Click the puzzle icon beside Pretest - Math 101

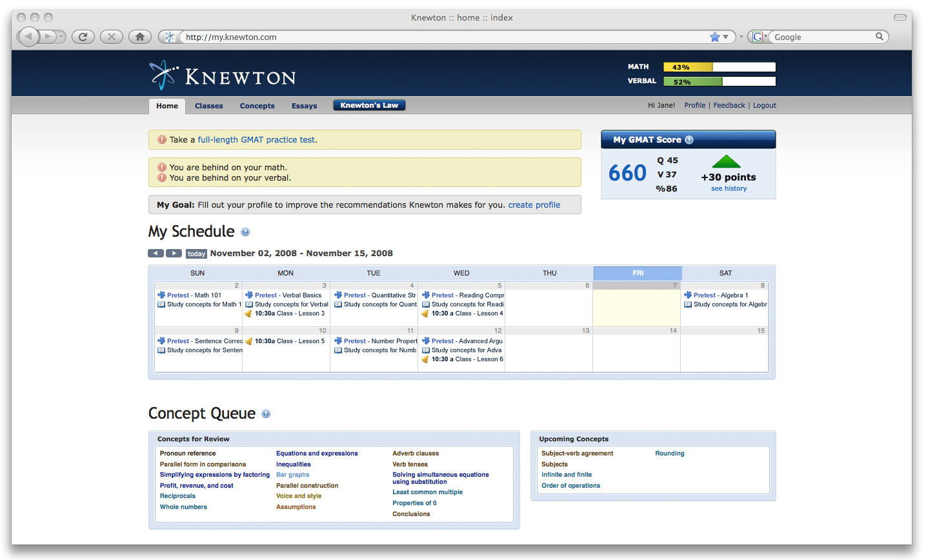tap(161, 295)
